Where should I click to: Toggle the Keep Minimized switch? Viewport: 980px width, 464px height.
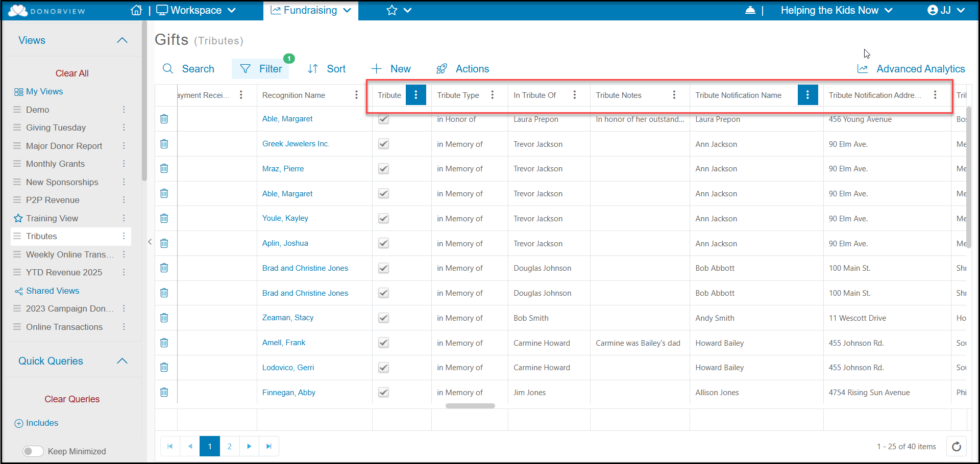(x=33, y=451)
